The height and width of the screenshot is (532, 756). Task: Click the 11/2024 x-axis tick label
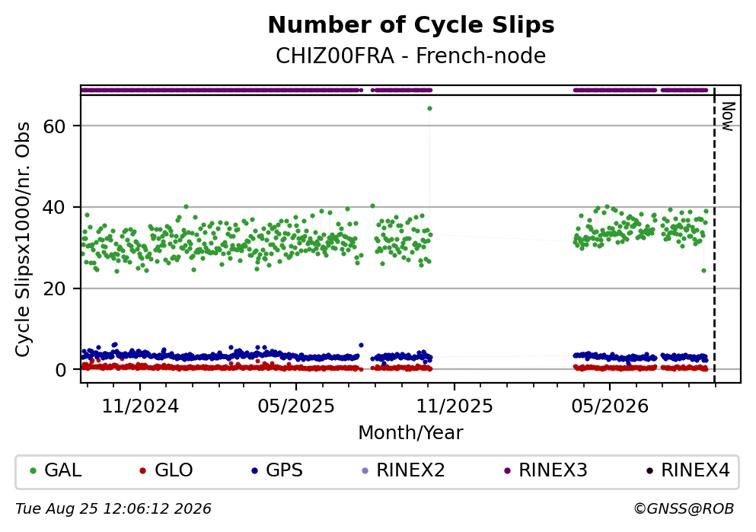coord(140,406)
